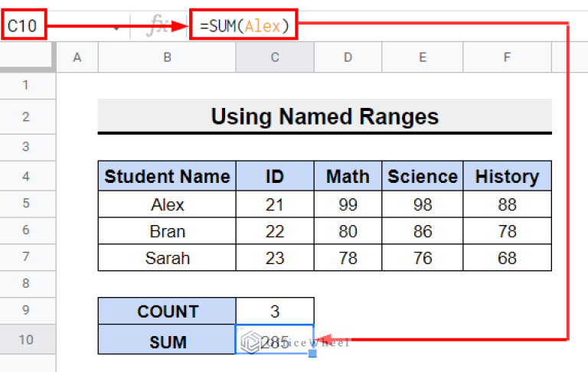This screenshot has width=588, height=372.
Task: Select the cell containing Bran
Action: tap(167, 231)
